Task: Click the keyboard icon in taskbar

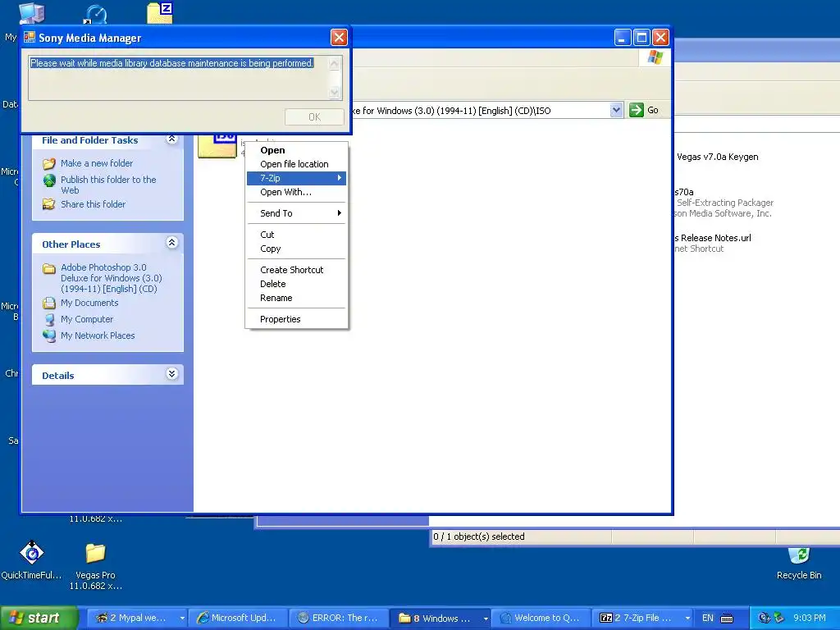Action: click(x=727, y=619)
